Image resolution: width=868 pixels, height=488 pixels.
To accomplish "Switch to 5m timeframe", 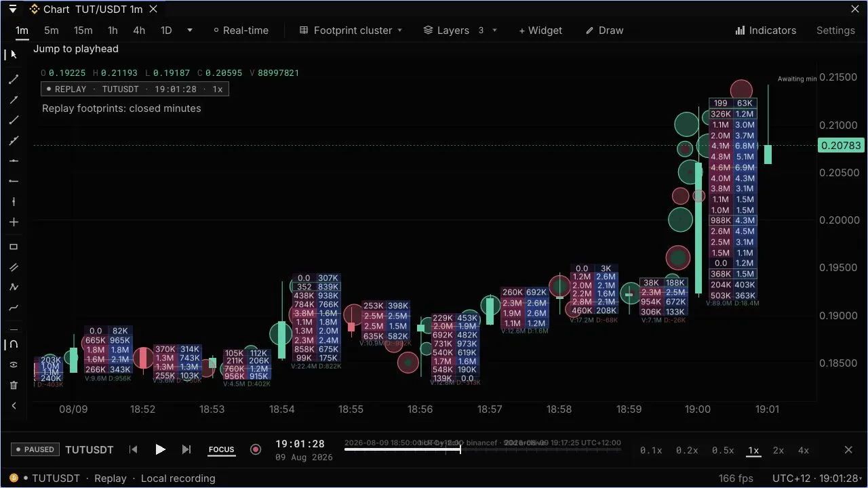I will tap(51, 30).
